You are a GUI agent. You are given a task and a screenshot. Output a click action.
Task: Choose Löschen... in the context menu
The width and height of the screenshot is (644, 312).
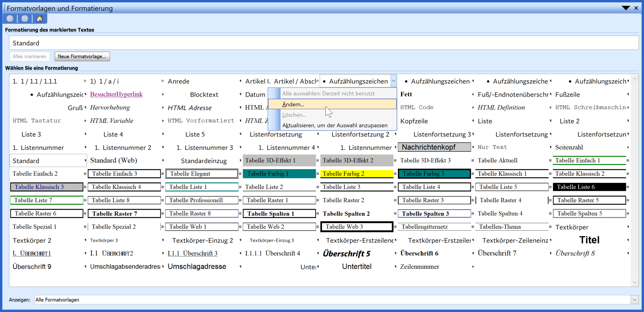[332, 115]
